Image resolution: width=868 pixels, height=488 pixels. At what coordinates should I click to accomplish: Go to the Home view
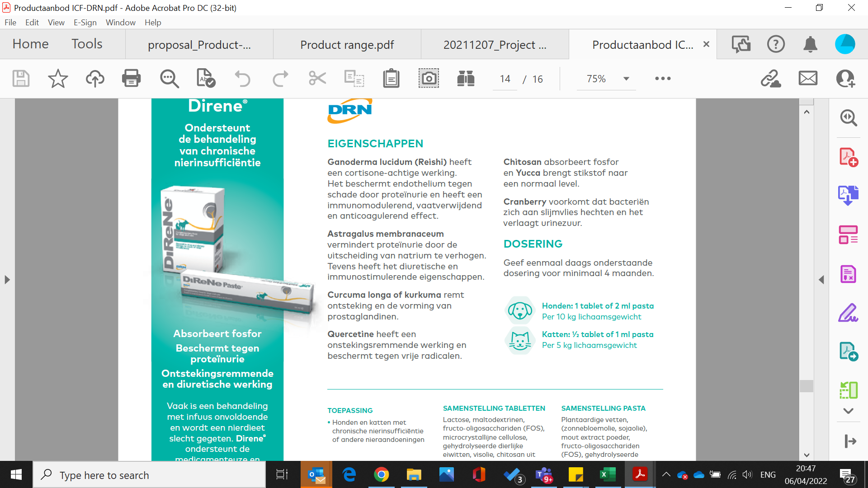click(x=30, y=44)
